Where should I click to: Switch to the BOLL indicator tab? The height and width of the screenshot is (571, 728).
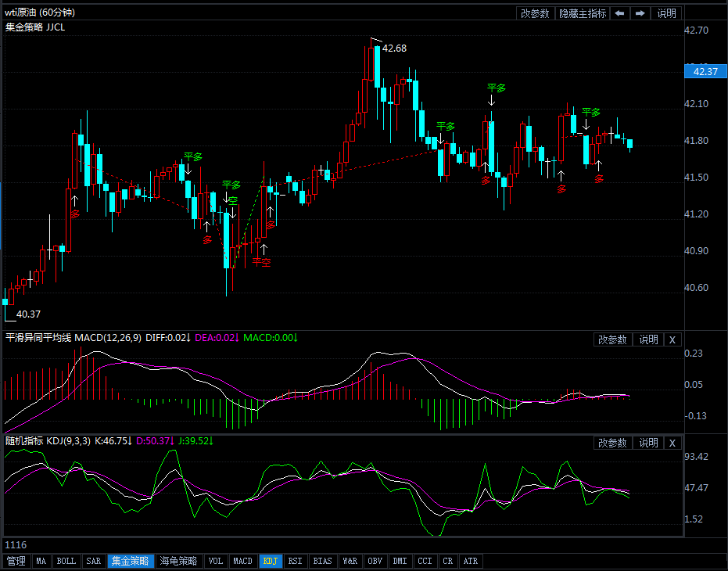[x=67, y=561]
